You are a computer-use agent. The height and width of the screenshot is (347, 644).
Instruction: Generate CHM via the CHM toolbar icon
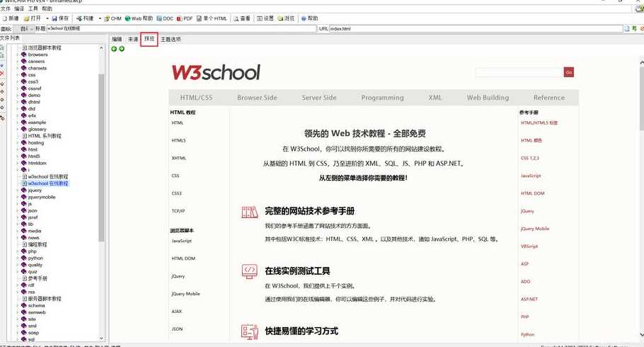[x=107, y=18]
